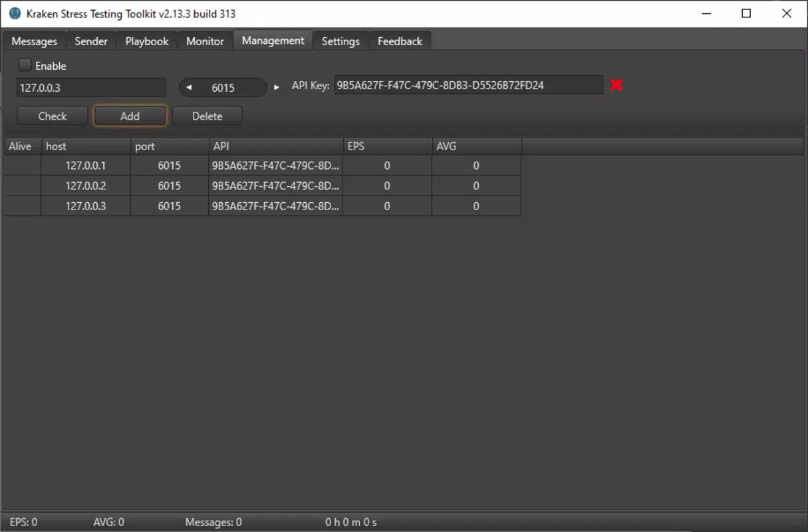808x532 pixels.
Task: Click port 6015 in 127.0.0.3 row
Action: pos(170,206)
